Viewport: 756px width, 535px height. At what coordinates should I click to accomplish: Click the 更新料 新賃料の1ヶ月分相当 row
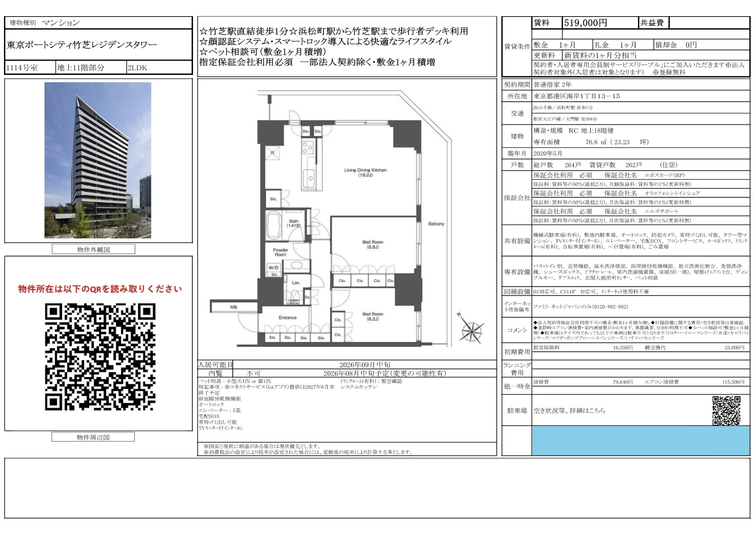(x=641, y=56)
